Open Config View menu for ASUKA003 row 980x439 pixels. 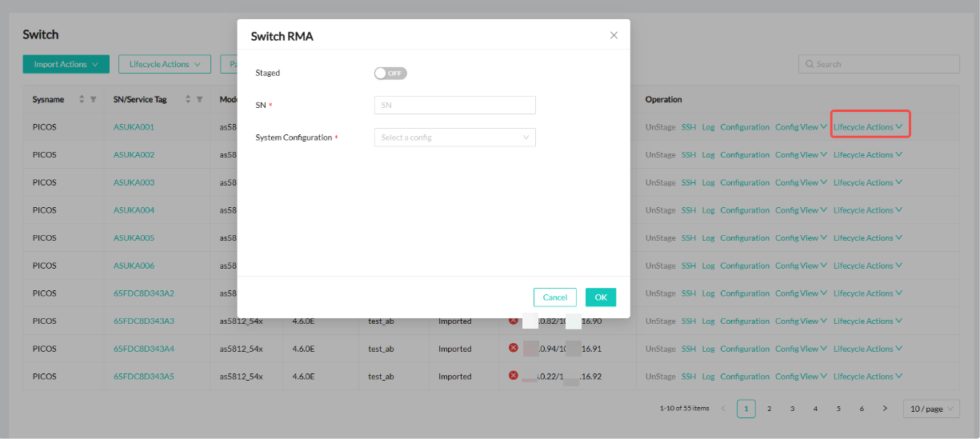(801, 182)
